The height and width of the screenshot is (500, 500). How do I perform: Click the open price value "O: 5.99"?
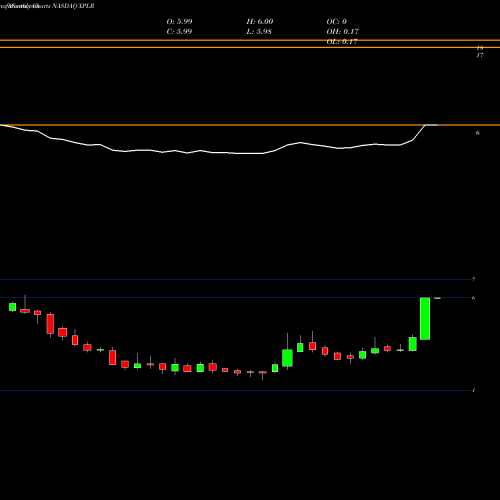click(179, 22)
